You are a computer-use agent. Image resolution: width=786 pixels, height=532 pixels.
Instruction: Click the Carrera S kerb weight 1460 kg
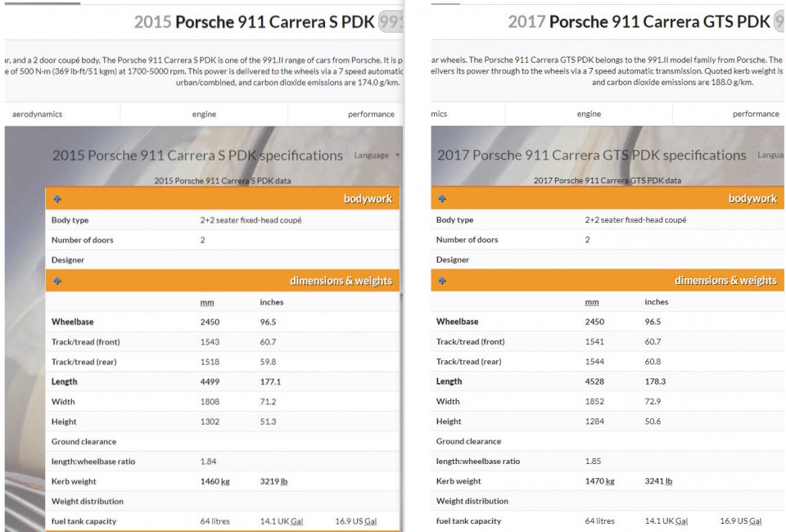click(215, 481)
